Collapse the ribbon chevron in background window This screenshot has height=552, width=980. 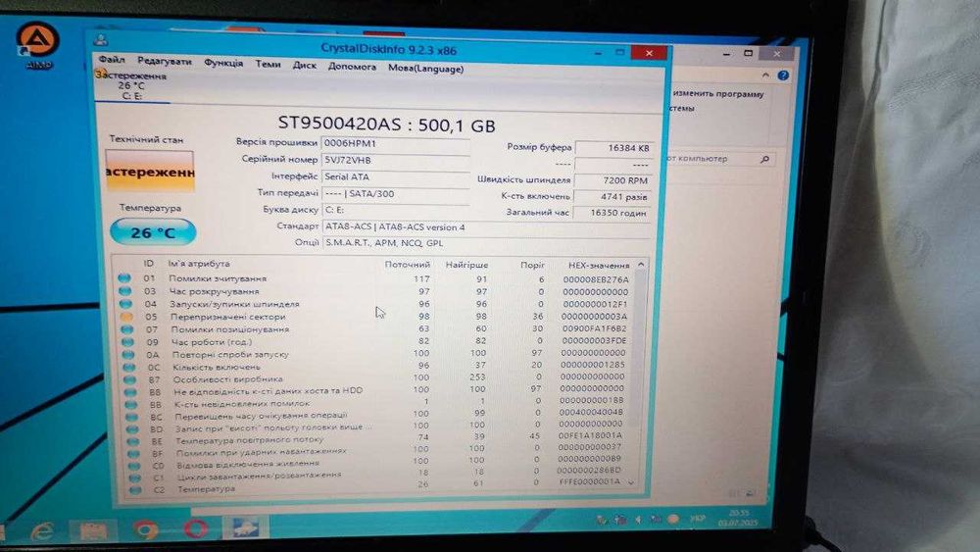click(x=765, y=75)
